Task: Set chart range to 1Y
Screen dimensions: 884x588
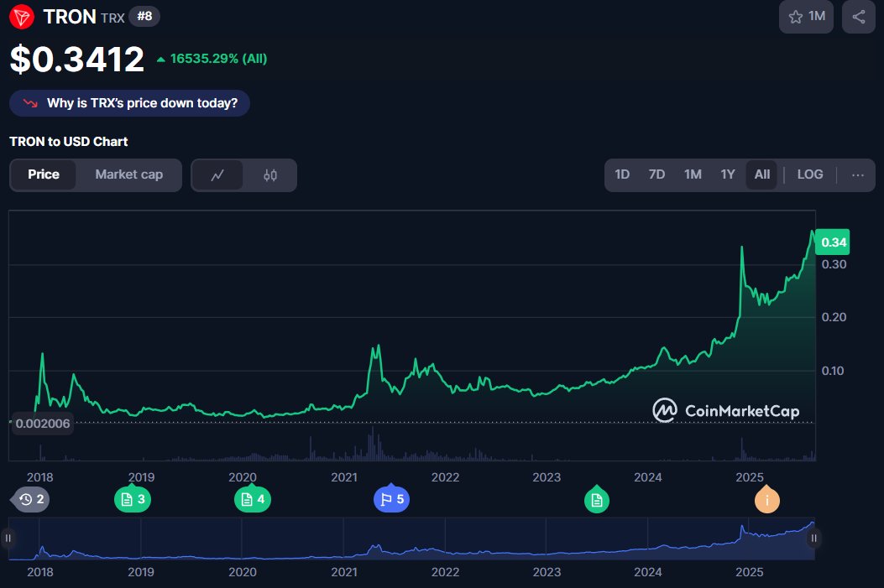Action: (728, 174)
